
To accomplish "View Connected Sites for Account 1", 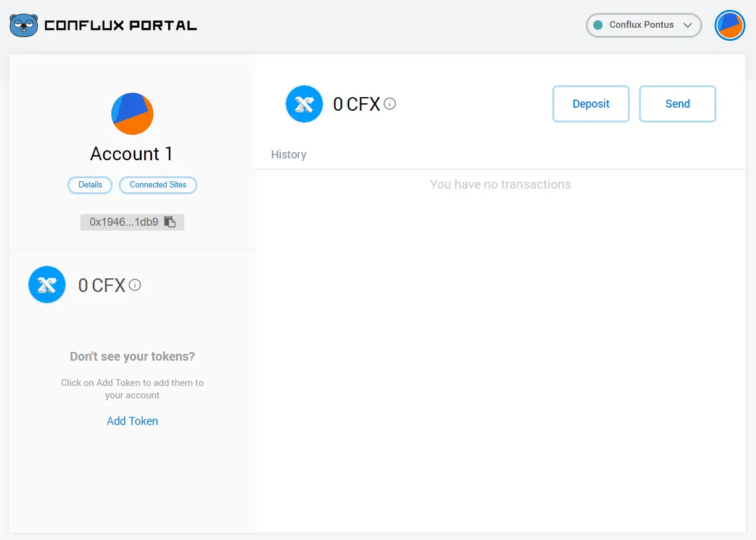I will [158, 185].
